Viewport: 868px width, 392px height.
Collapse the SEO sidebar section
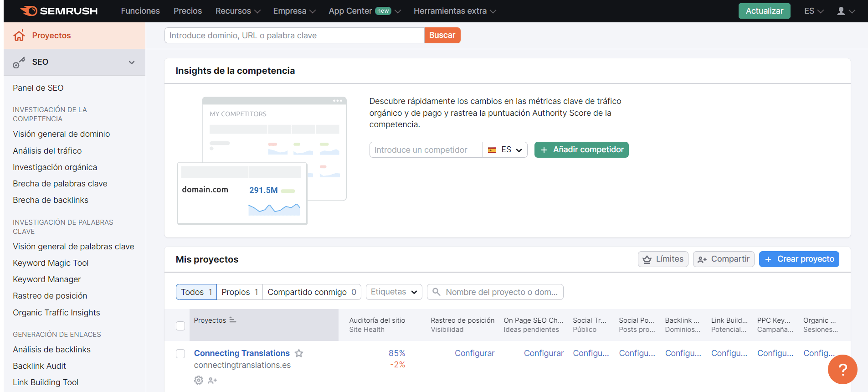tap(132, 62)
